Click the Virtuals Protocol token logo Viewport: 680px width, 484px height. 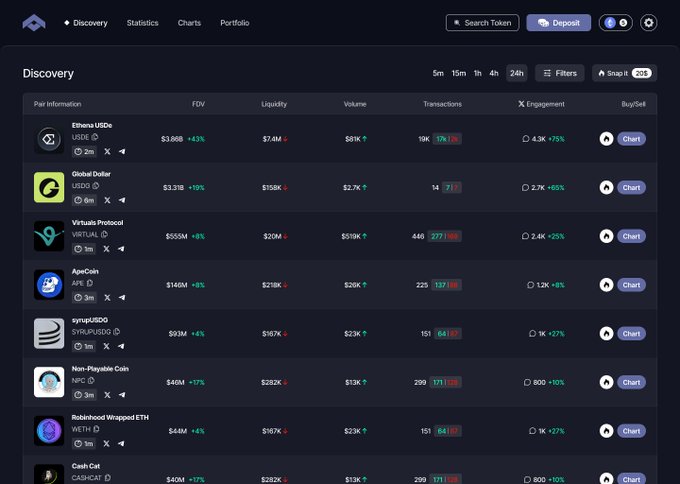pos(49,236)
